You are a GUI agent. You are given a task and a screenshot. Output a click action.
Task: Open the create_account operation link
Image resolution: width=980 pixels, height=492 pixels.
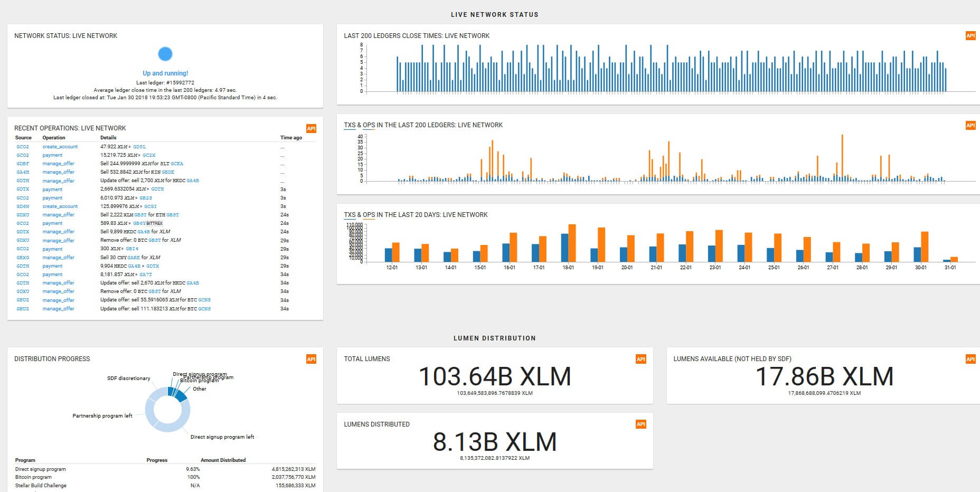(x=60, y=147)
